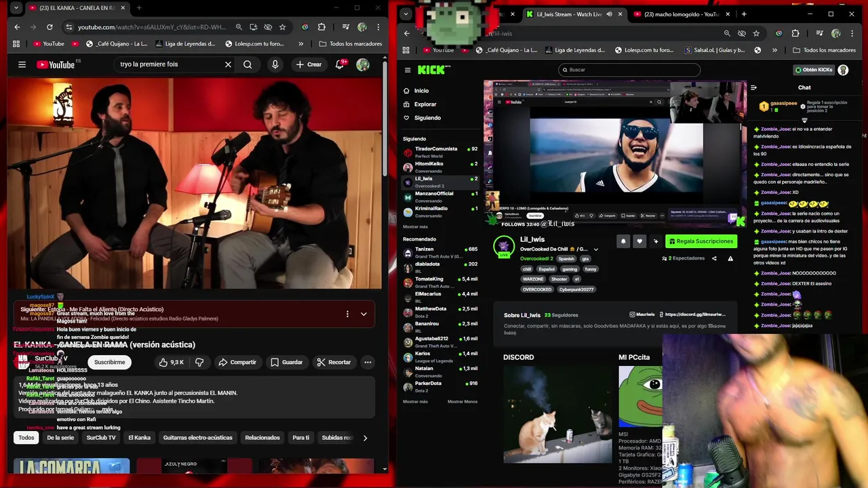Open ElMacarius recommended channel
Viewport: 868px width, 488px height.
pyautogui.click(x=440, y=297)
